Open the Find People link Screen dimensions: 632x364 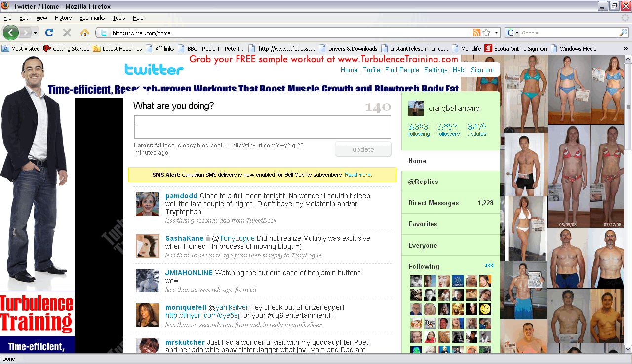402,70
